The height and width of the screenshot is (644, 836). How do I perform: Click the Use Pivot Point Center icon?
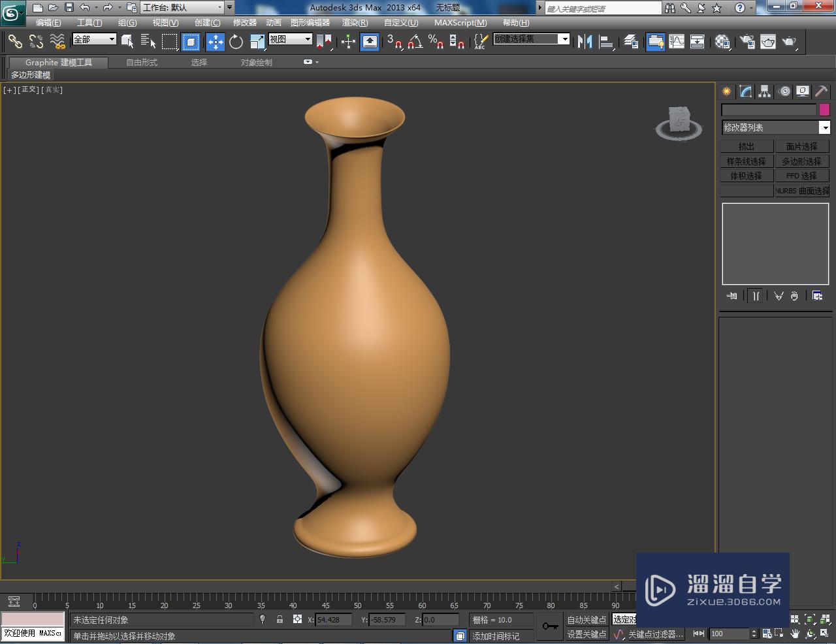[325, 42]
